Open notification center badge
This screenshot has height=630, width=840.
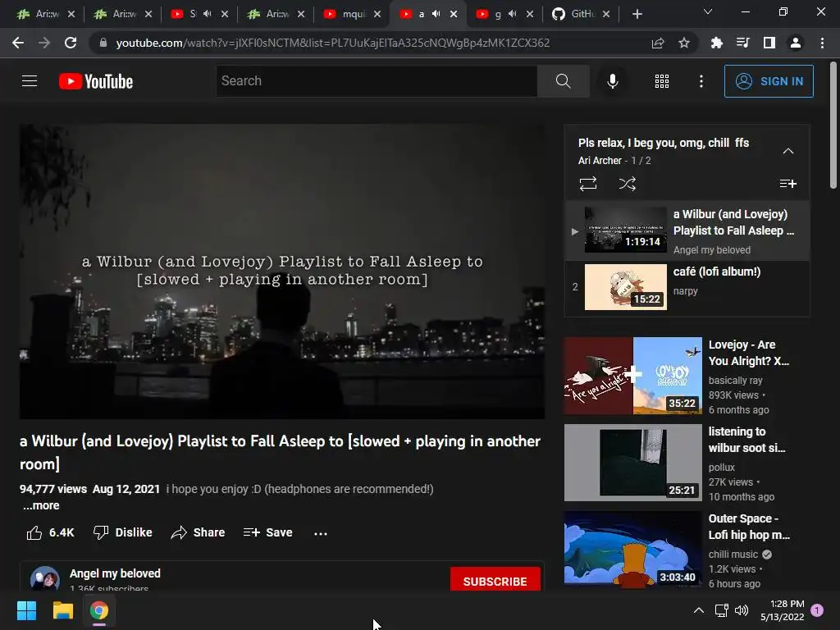(x=817, y=610)
